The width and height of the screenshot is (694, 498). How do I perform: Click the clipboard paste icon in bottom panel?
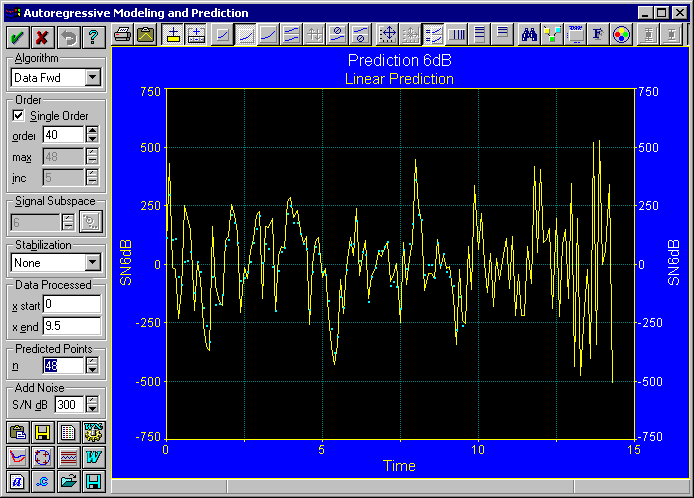point(18,432)
